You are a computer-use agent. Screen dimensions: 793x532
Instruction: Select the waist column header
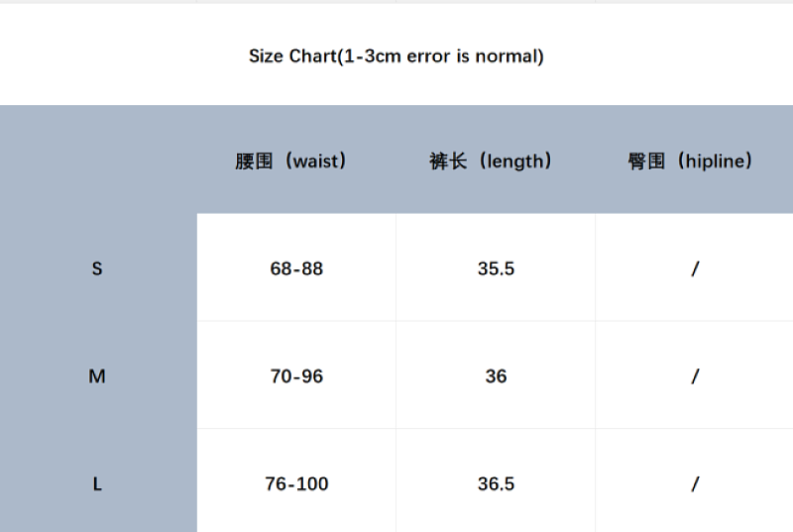(296, 161)
